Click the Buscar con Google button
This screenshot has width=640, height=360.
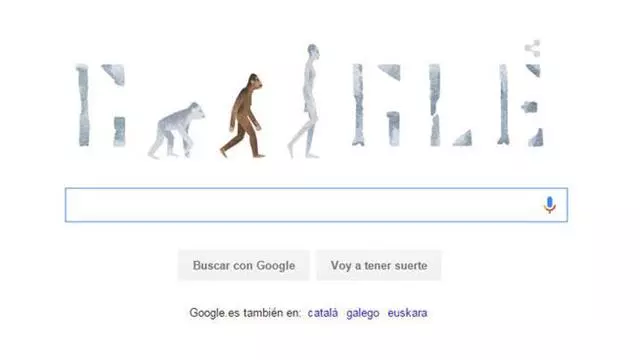(x=244, y=265)
